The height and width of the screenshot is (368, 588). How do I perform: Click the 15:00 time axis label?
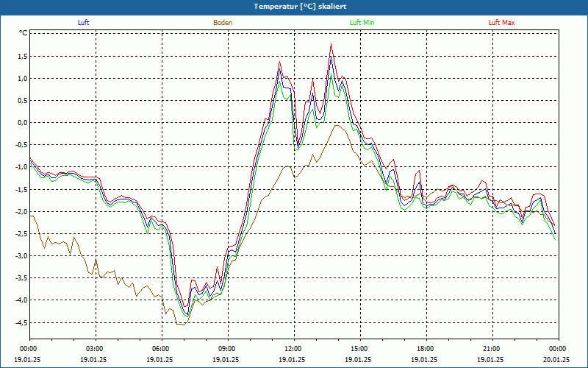click(360, 349)
